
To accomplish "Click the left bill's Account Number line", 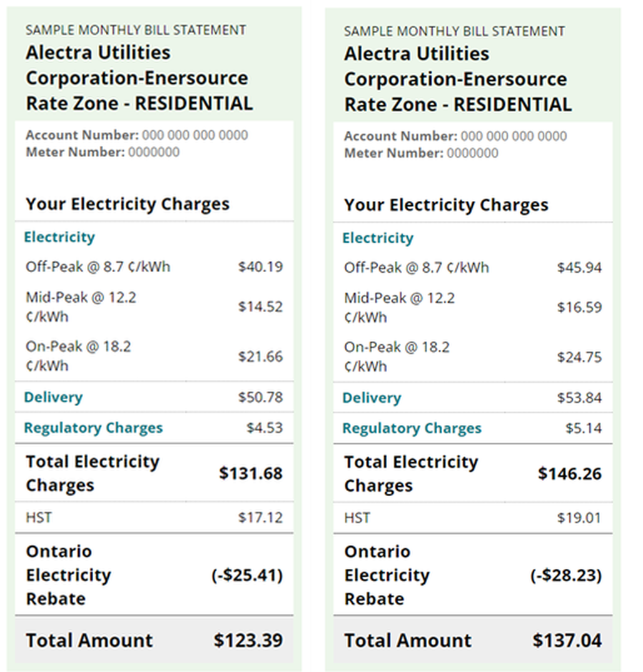I will (137, 135).
